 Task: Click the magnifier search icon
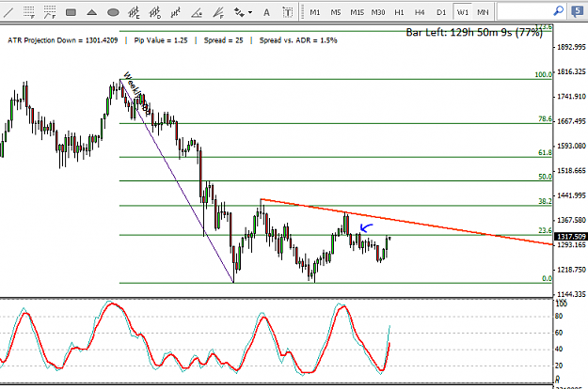click(559, 11)
